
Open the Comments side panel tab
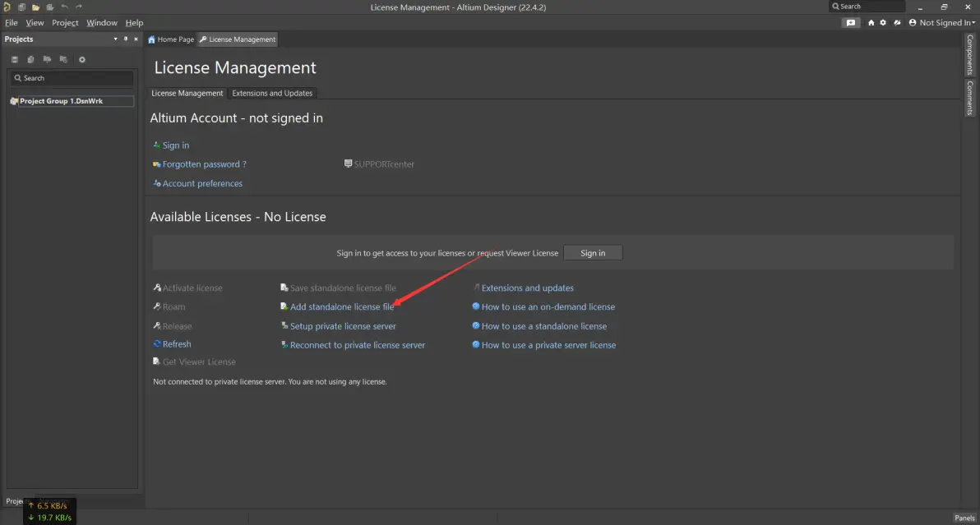[x=969, y=98]
